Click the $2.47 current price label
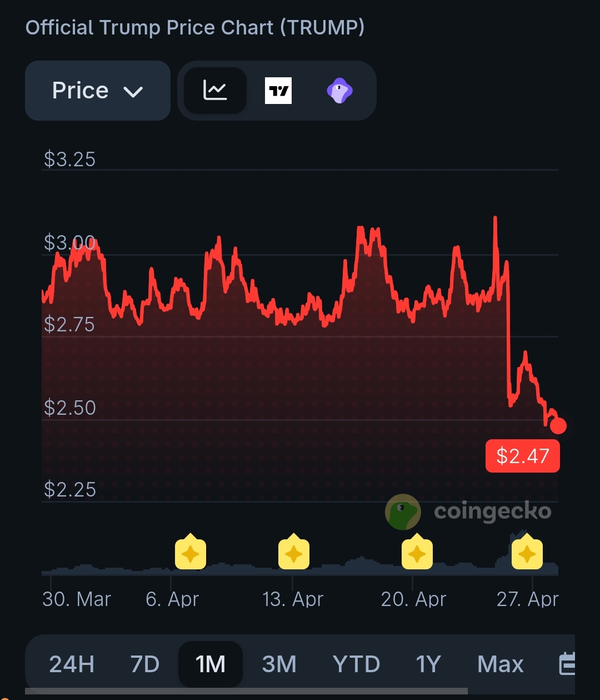 coord(522,456)
